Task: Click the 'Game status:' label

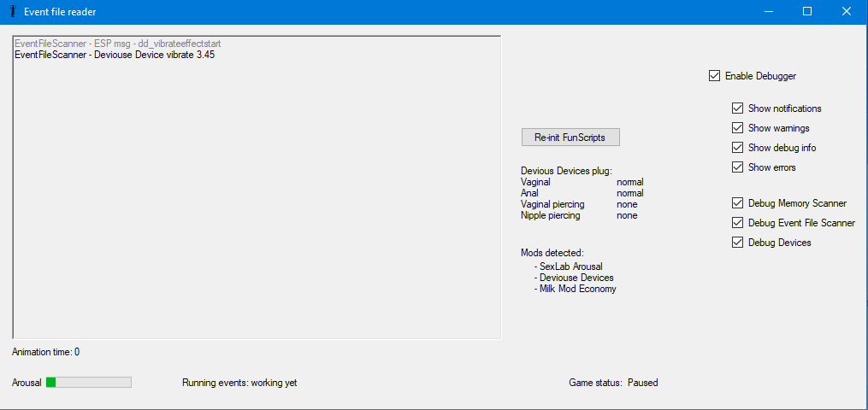Action: tap(596, 383)
